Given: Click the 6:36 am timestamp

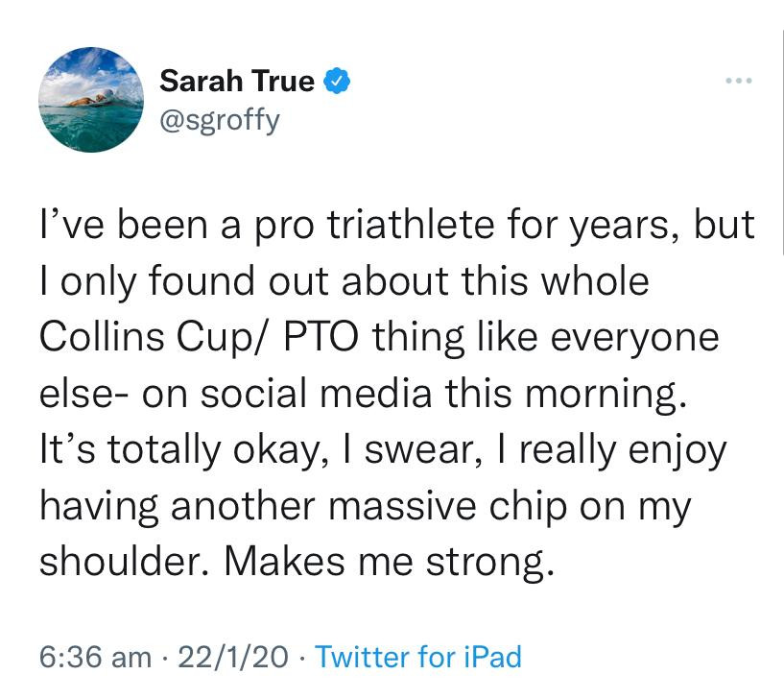Looking at the screenshot, I should coord(96,657).
